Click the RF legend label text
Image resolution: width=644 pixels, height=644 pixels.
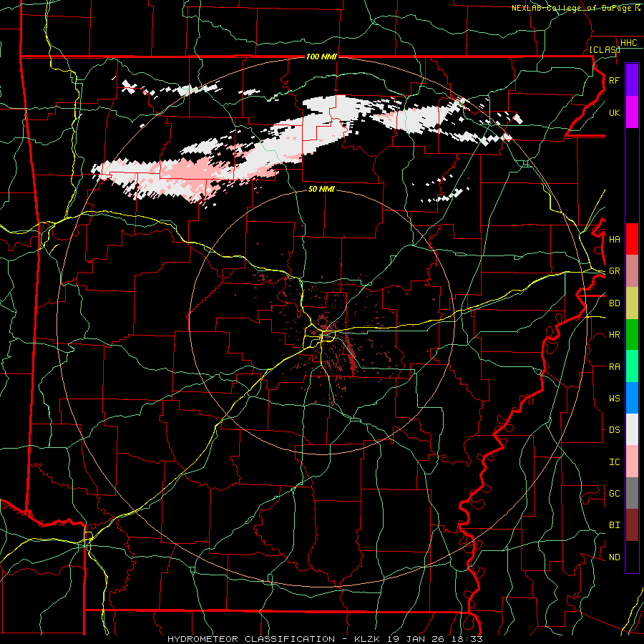(614, 80)
